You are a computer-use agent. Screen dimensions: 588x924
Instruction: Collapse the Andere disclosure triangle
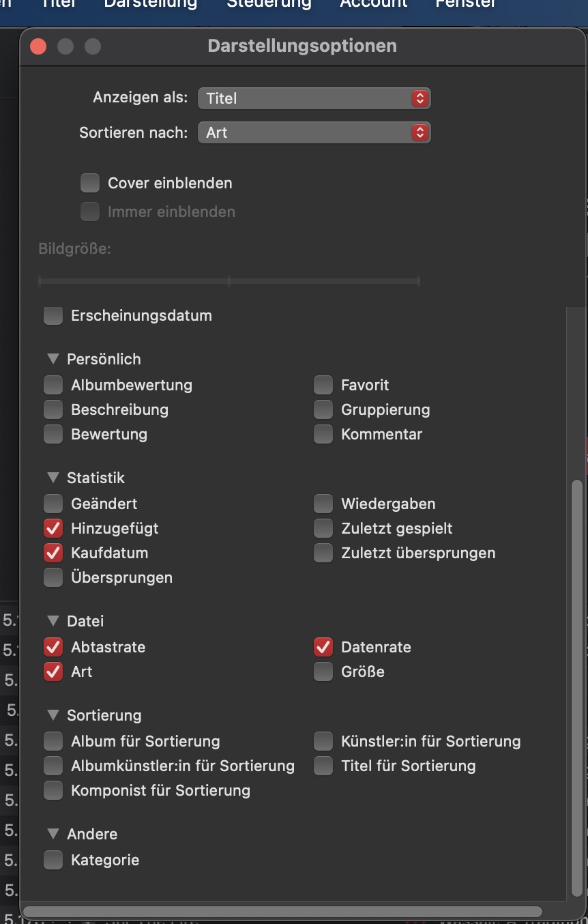[53, 834]
